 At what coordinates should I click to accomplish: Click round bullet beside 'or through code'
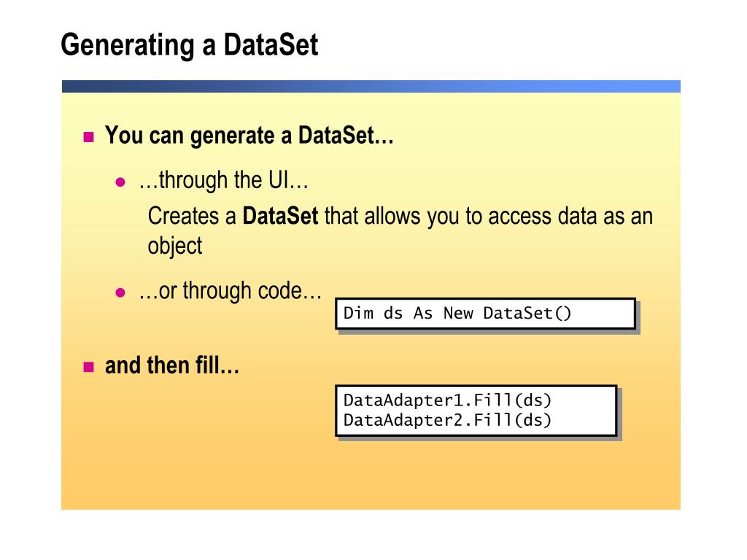pyautogui.click(x=120, y=292)
